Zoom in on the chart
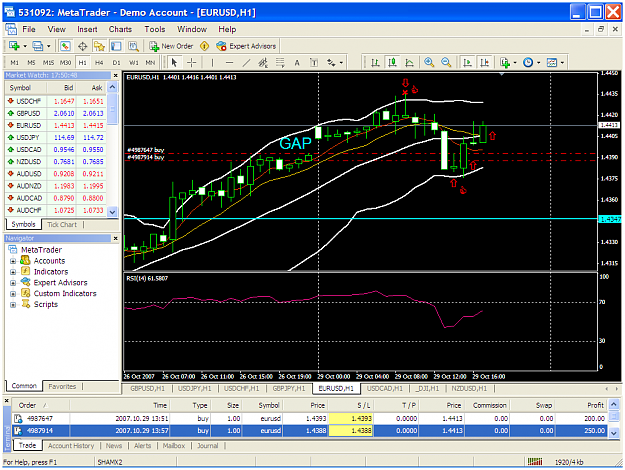Image resolution: width=625 pixels, height=470 pixels. (429, 63)
